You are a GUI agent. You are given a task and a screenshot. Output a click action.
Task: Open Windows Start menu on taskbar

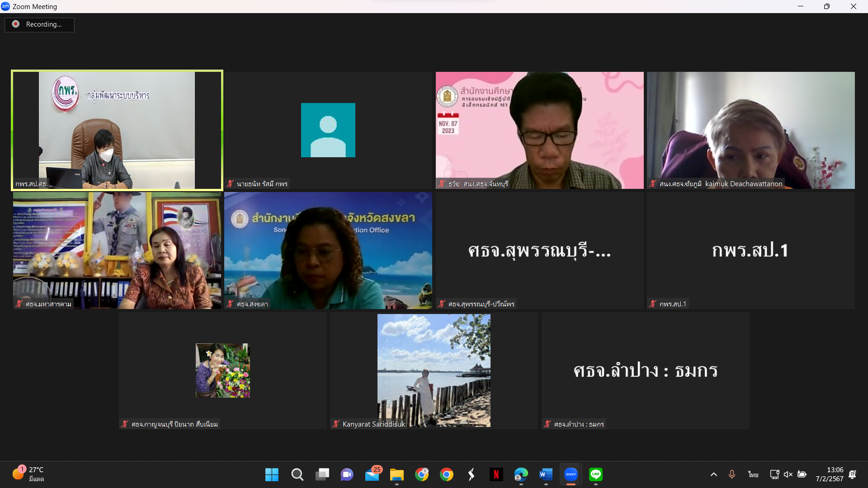pyautogui.click(x=272, y=474)
